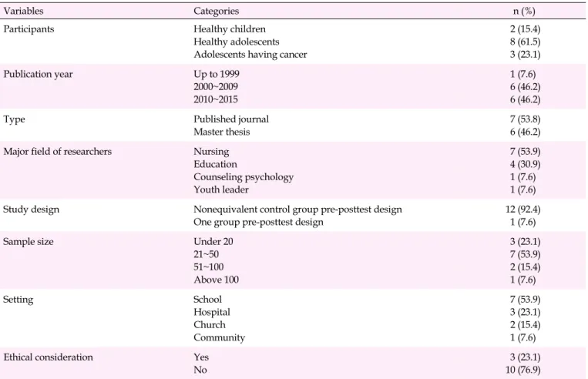Select the 'Master thesis' category
588x379 pixels.
pyautogui.click(x=222, y=132)
